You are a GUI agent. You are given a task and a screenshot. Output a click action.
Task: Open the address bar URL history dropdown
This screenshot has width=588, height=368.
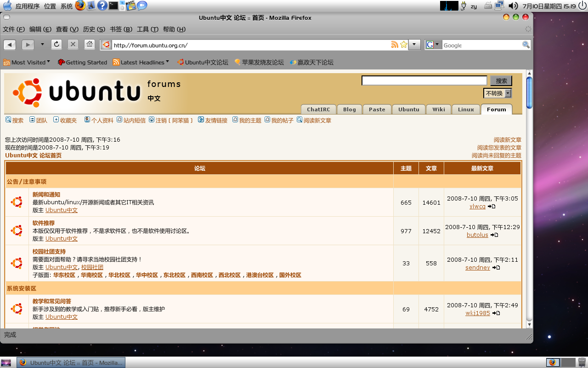pyautogui.click(x=415, y=45)
